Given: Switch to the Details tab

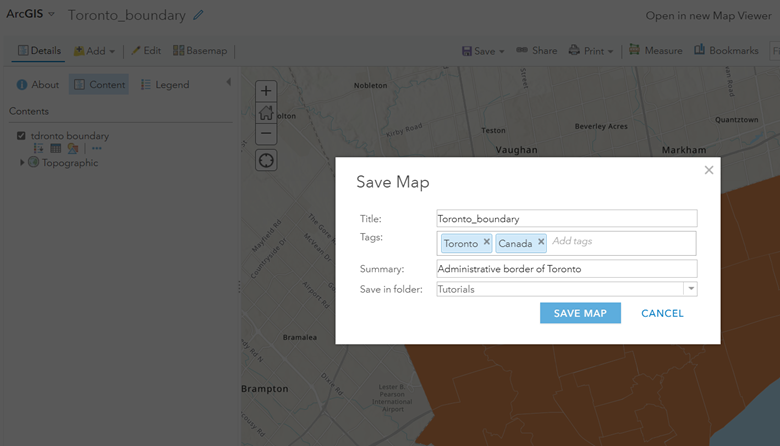Looking at the screenshot, I should click(x=39, y=51).
